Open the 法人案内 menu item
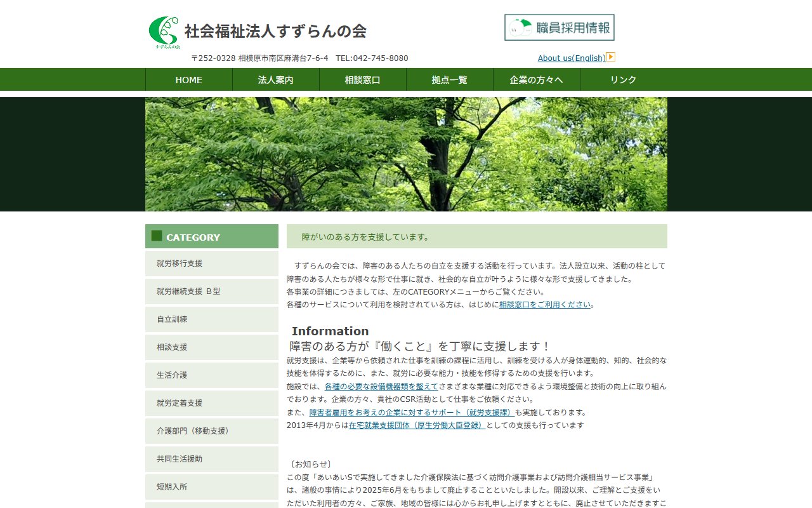 click(276, 79)
